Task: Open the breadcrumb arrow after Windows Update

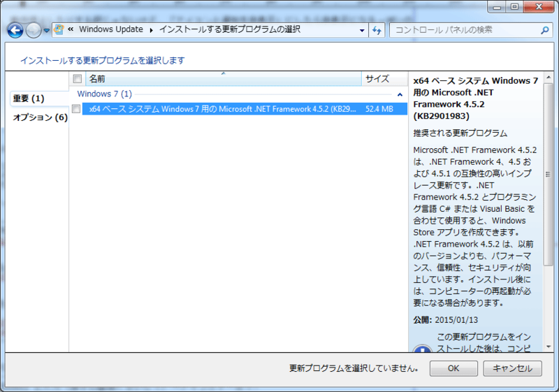Action: point(151,30)
